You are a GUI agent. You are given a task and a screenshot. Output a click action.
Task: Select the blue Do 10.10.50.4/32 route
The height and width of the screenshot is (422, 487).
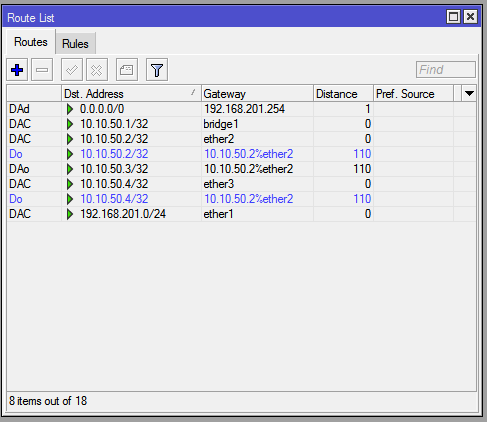[241, 199]
